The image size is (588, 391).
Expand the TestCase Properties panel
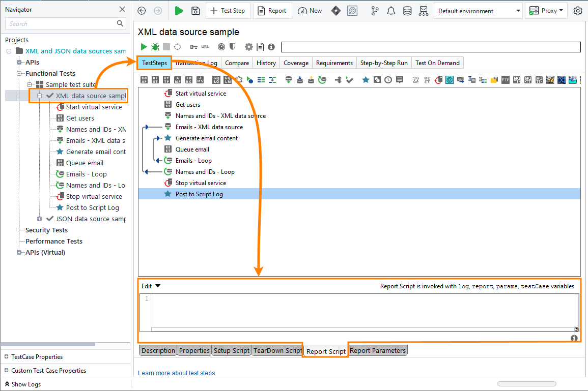click(x=7, y=356)
